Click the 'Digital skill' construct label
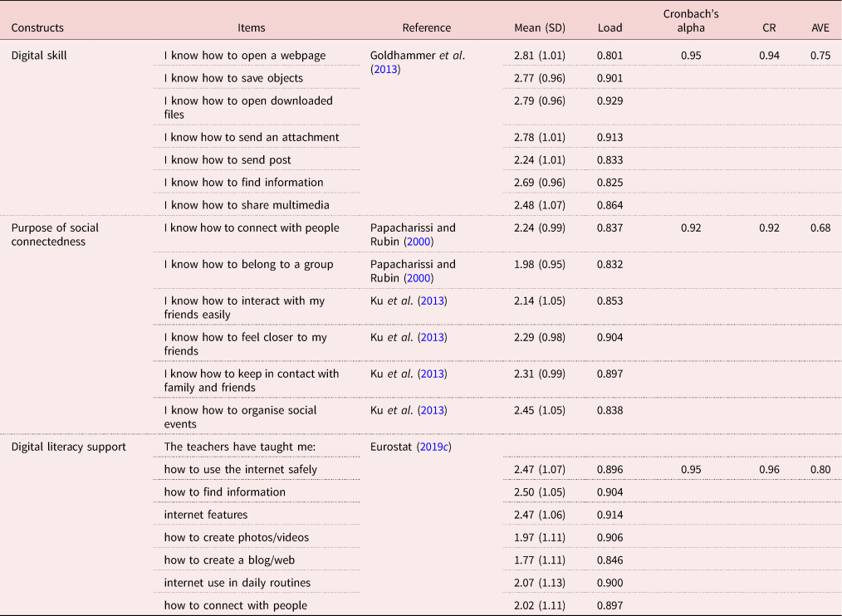Screen dimensions: 842x616 (39, 56)
